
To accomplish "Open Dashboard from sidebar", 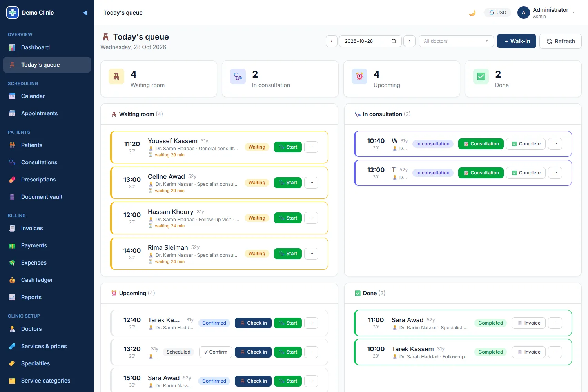I will coord(47,47).
